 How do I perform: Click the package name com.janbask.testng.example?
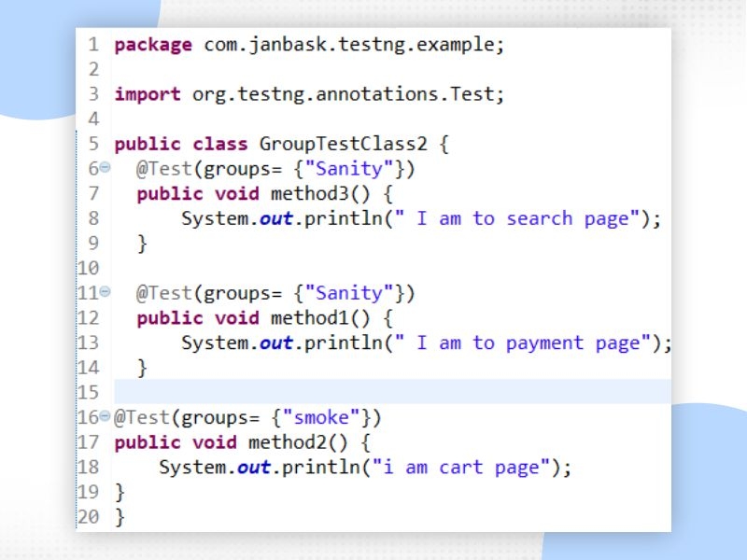353,45
